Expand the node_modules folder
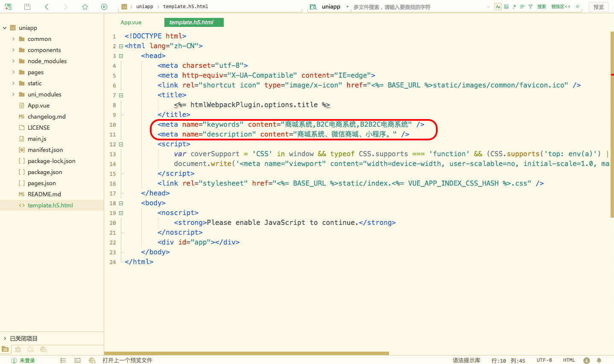 [x=13, y=61]
